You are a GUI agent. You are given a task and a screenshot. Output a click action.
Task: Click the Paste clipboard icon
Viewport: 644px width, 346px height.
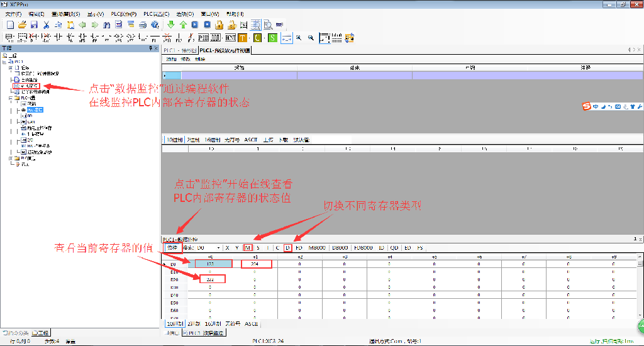pyautogui.click(x=70, y=25)
